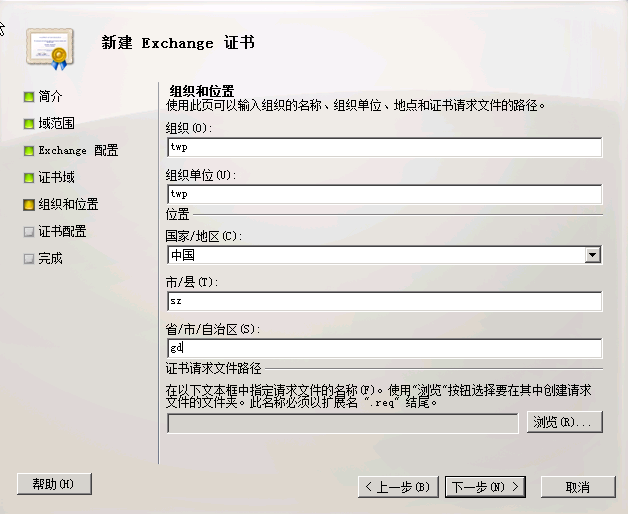Click the certificate request file path field

[343, 423]
